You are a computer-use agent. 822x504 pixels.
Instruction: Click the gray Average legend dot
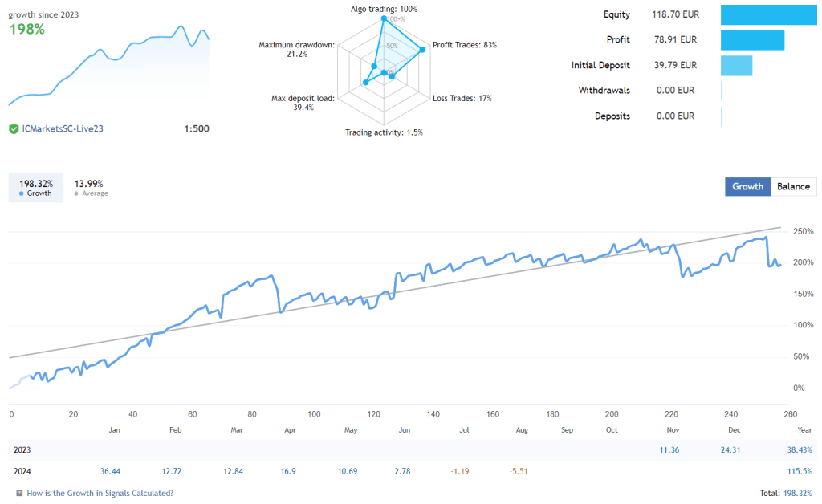pos(76,193)
